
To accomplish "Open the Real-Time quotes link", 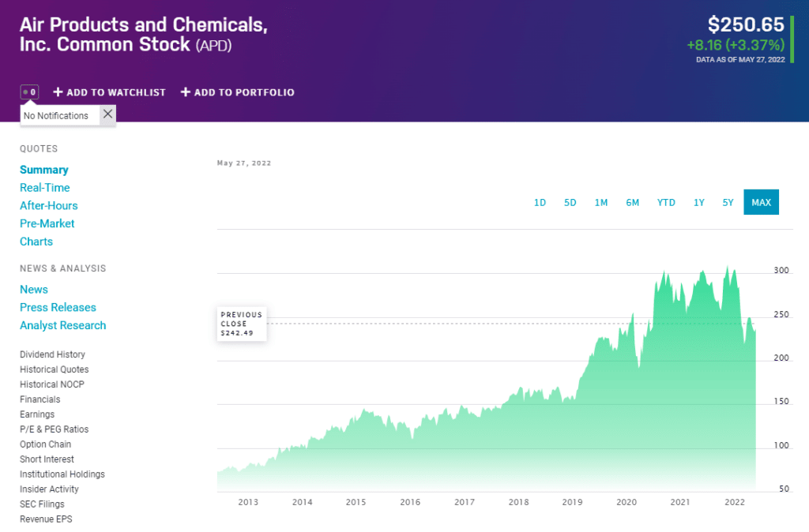I will (x=45, y=188).
